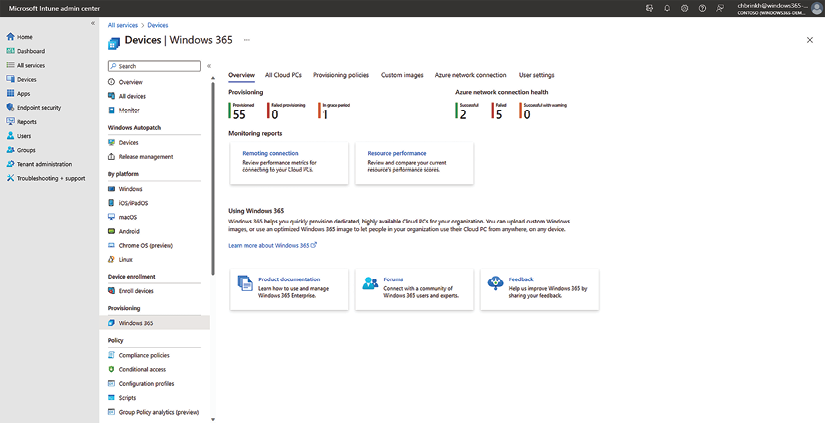Open Enroll devices
825x423 pixels.
[x=131, y=291]
